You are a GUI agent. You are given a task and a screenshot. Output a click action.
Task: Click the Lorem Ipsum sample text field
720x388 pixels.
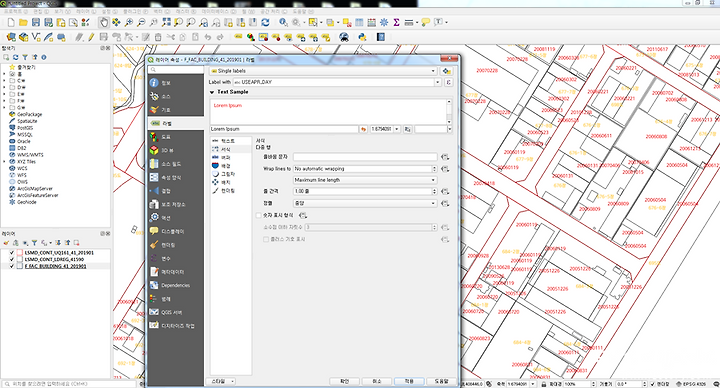coord(284,129)
